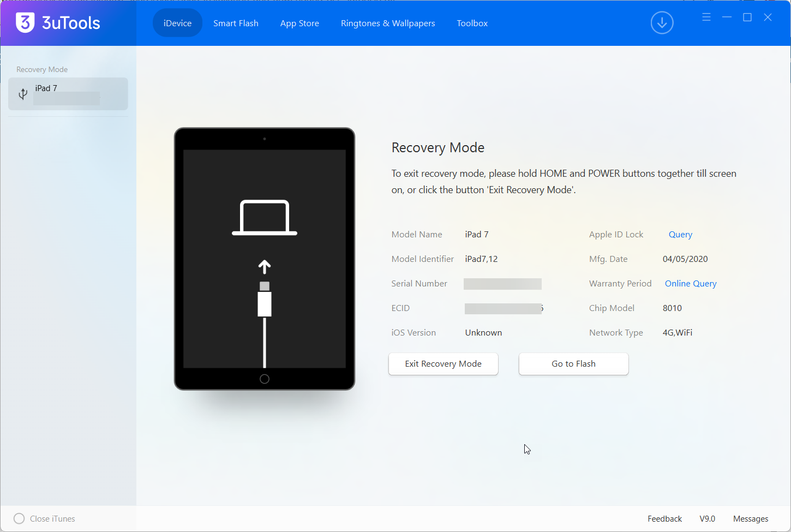Click Query link for Apple ID Lock
Screen dimensions: 791x532
(680, 235)
